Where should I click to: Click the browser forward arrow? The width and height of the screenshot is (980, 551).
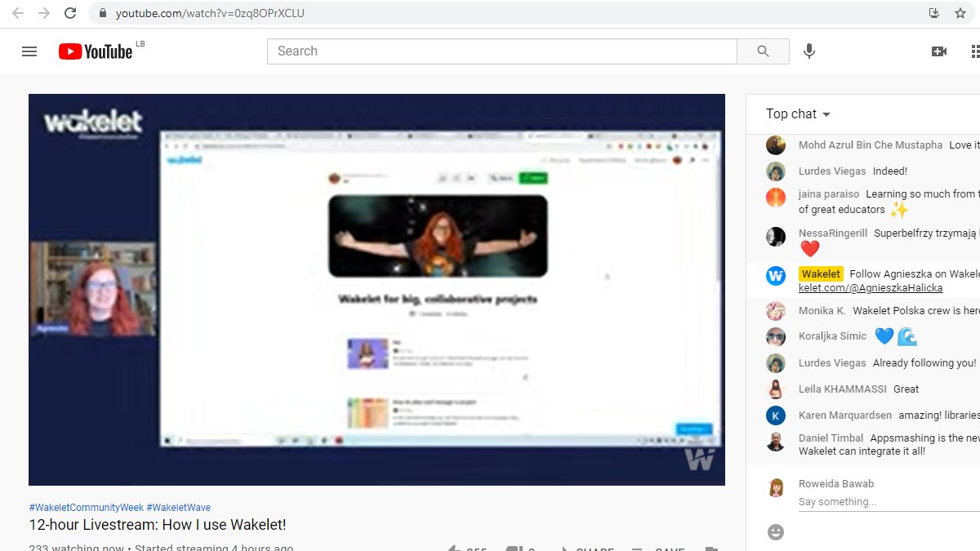point(44,13)
